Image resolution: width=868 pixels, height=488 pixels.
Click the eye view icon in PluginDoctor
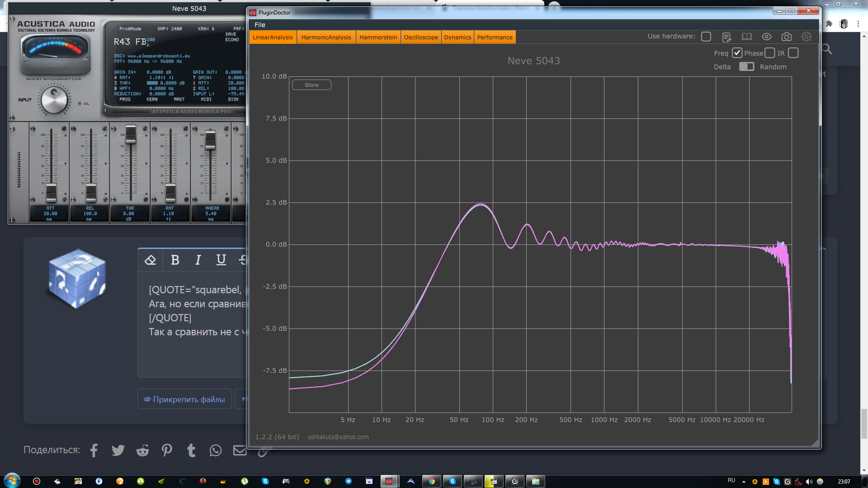coord(766,37)
